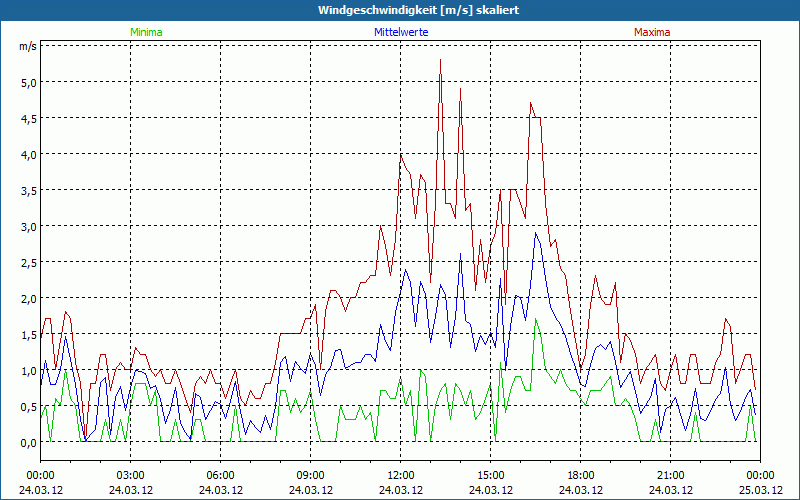Select the green 'Minima' legend label
Image resolution: width=800 pixels, height=500 pixels.
[x=146, y=32]
